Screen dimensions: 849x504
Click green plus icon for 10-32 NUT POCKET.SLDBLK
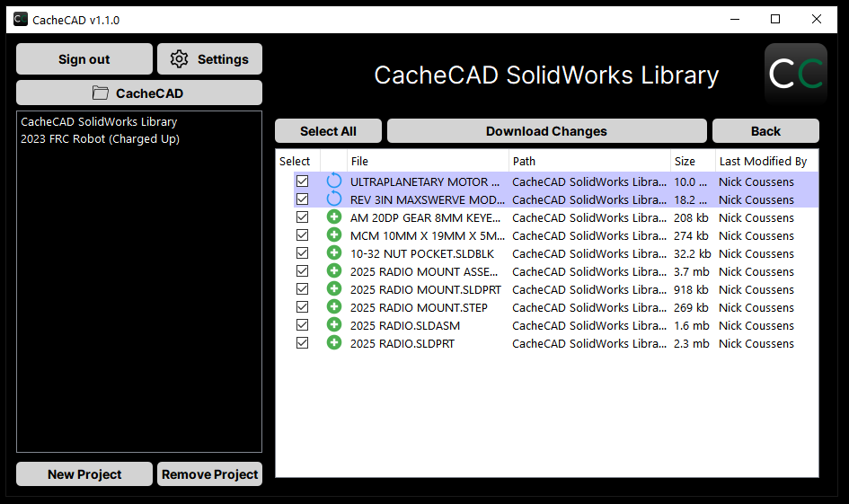[x=334, y=252]
